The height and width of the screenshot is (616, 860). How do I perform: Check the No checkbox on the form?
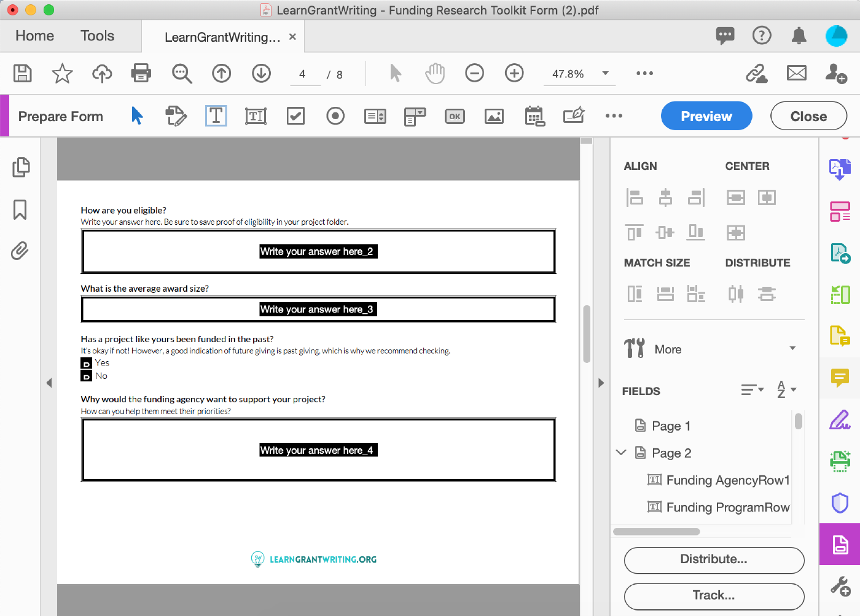pos(86,376)
